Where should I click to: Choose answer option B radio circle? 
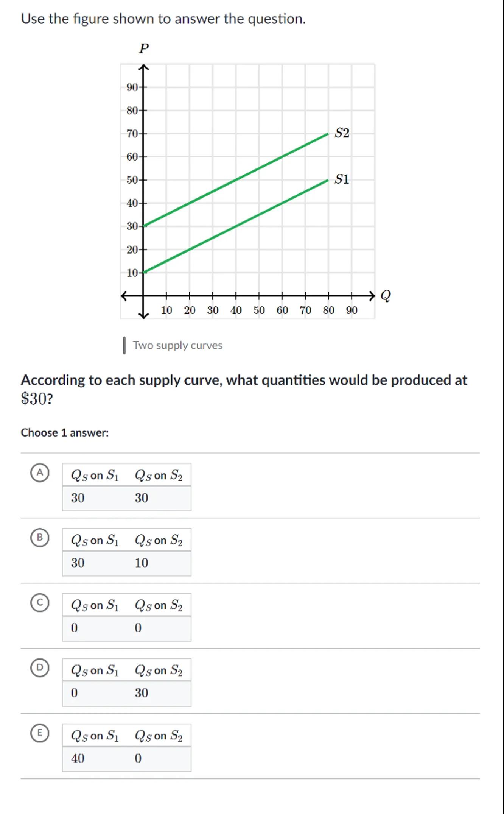click(40, 538)
